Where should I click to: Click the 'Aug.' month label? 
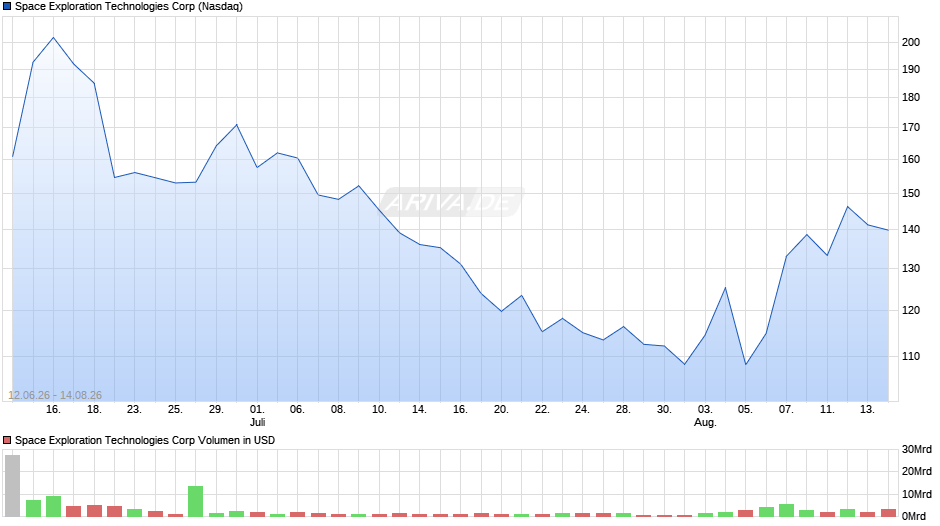tap(706, 422)
